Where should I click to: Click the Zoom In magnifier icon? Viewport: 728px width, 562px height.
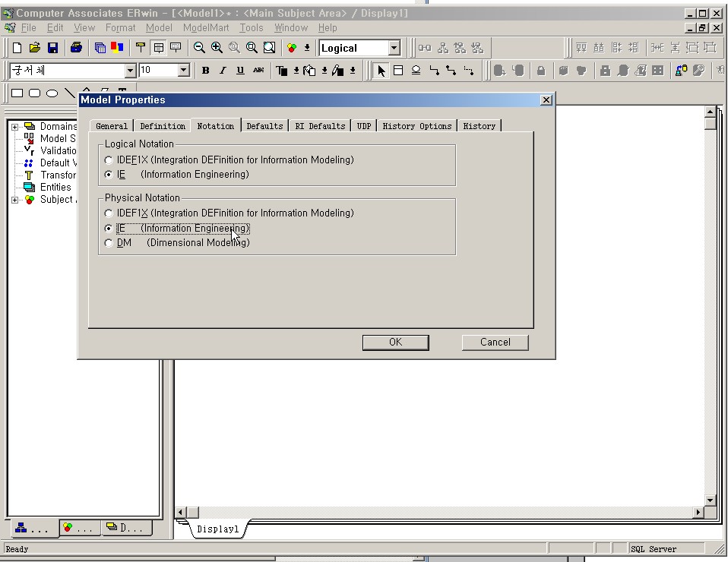[217, 48]
